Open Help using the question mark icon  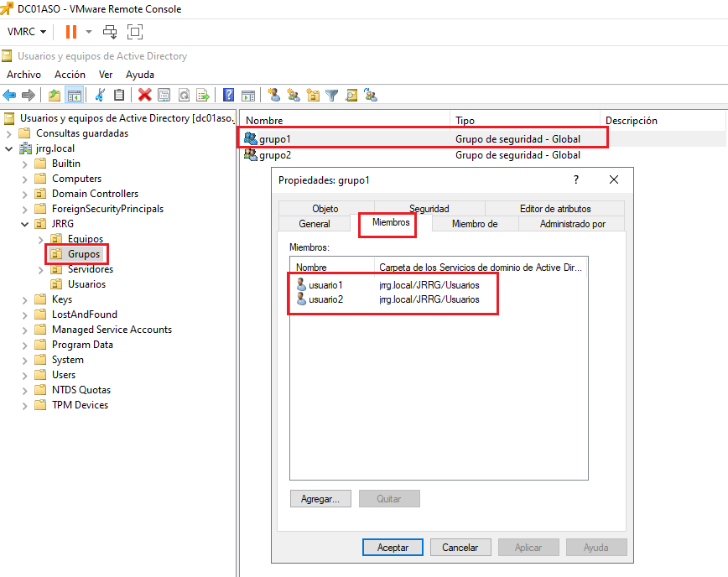pyautogui.click(x=229, y=95)
